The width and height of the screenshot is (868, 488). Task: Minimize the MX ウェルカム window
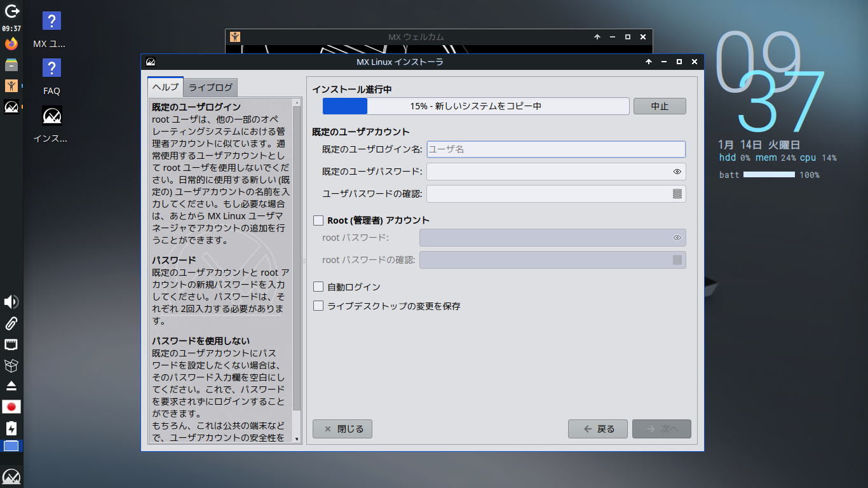tap(613, 37)
